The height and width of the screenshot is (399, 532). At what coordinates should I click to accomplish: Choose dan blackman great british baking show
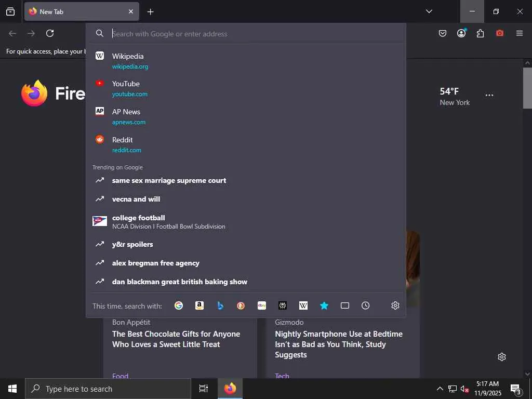point(246,282)
